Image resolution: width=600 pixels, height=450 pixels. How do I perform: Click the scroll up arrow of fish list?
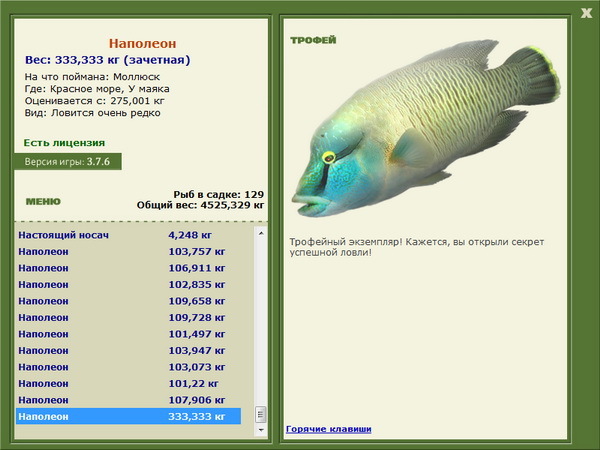coord(261,233)
